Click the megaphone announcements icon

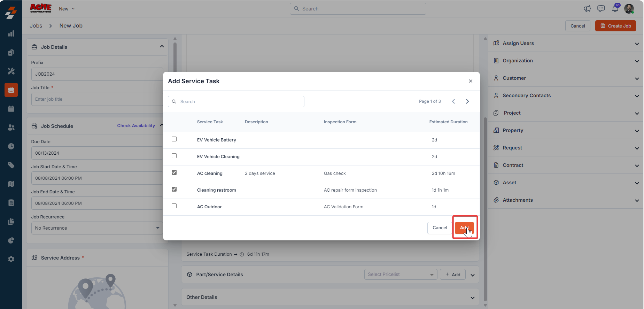tap(587, 9)
